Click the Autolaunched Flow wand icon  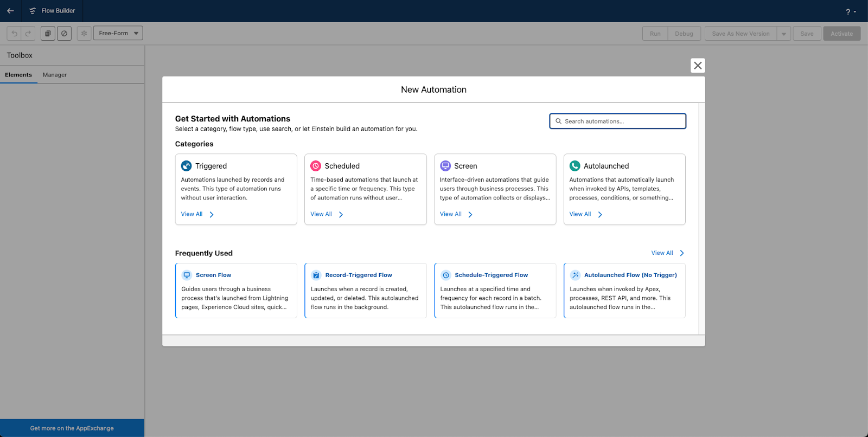(575, 275)
